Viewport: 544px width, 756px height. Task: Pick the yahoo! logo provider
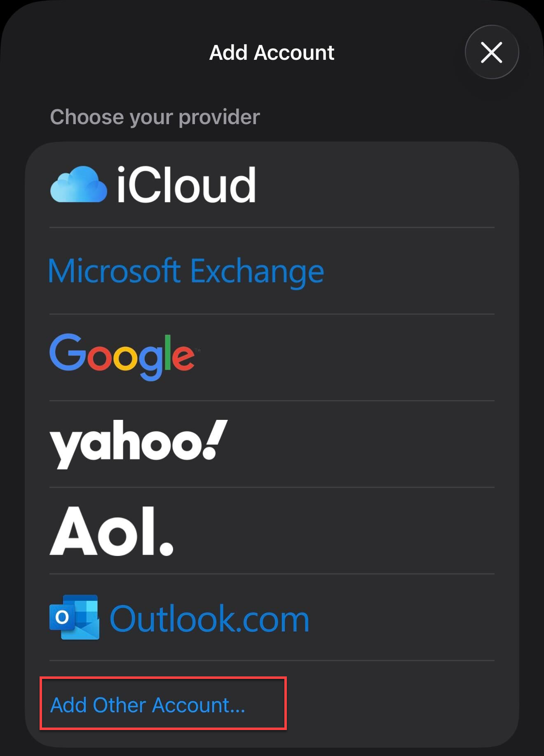[138, 443]
